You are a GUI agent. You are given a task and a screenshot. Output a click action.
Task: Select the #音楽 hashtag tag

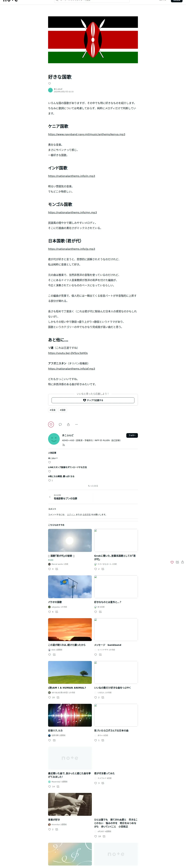53,410
